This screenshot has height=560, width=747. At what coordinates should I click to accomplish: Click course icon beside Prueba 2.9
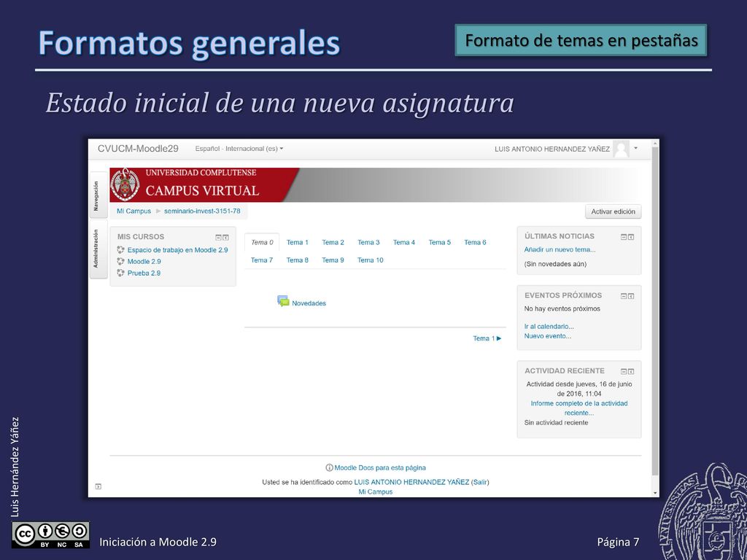(120, 273)
